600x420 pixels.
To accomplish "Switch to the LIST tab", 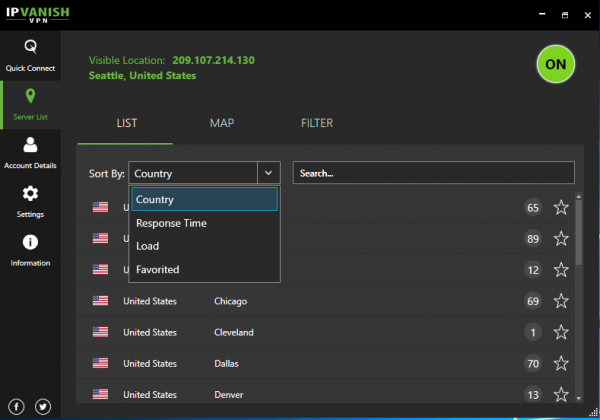I will [x=127, y=123].
